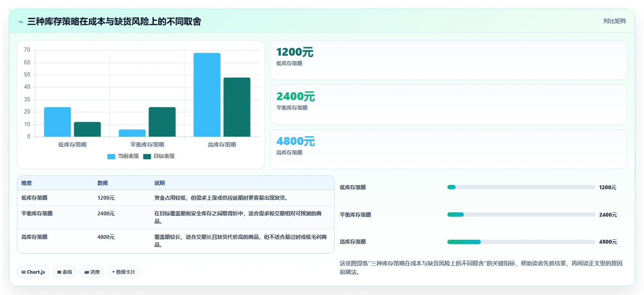The width and height of the screenshot is (644, 295).
Task: Click the 目标表现 bar for 平衡库存策略
Action: point(162,122)
